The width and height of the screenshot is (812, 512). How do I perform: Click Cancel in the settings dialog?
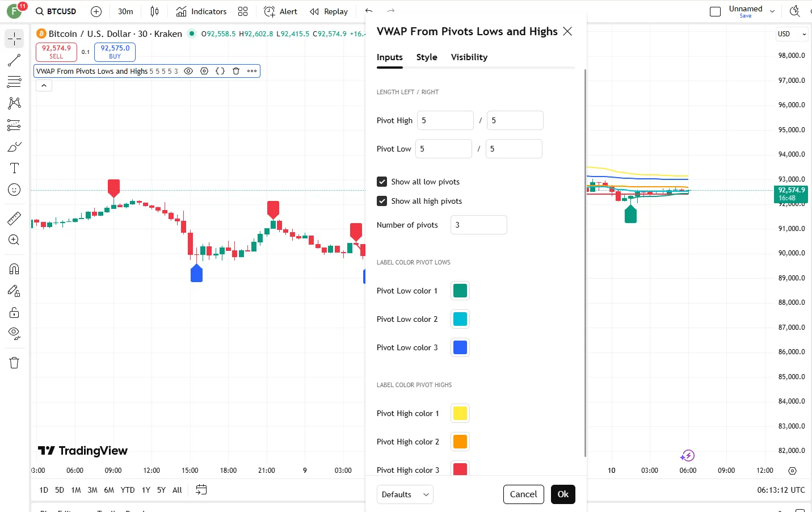tap(524, 494)
